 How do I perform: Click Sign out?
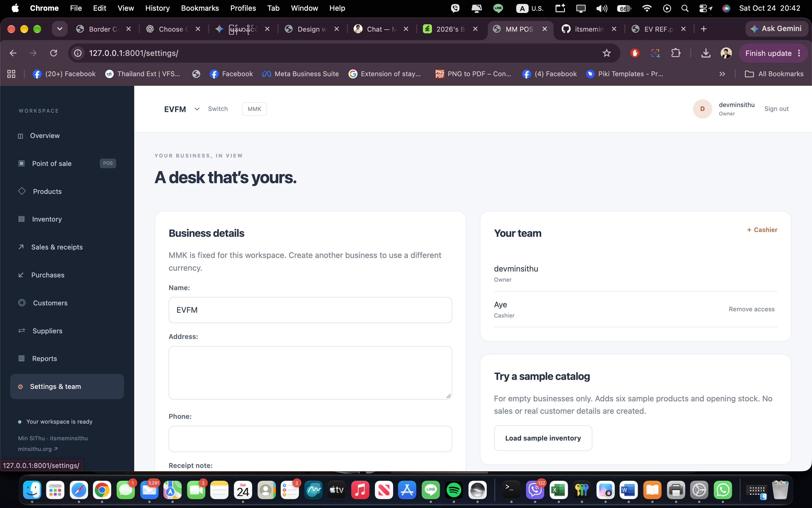tap(776, 109)
